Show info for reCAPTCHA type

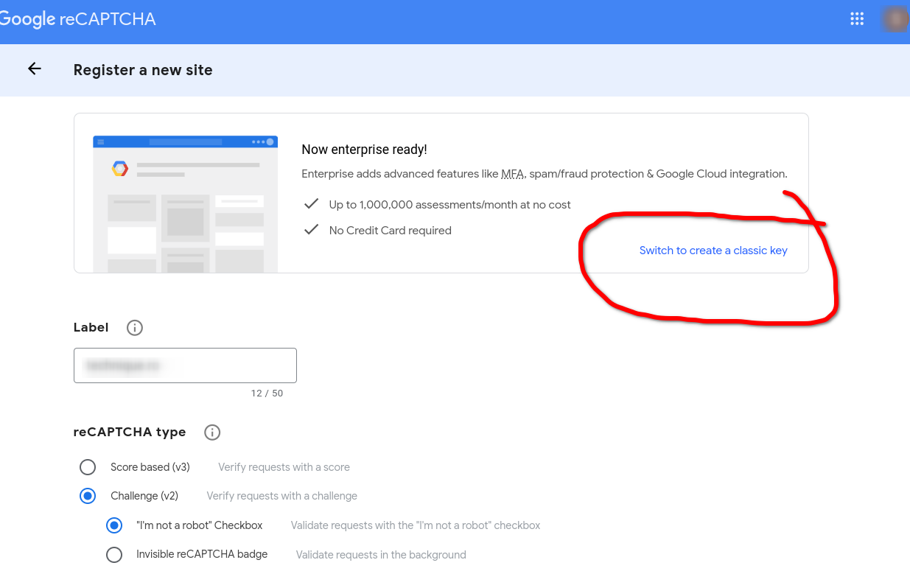tap(212, 433)
